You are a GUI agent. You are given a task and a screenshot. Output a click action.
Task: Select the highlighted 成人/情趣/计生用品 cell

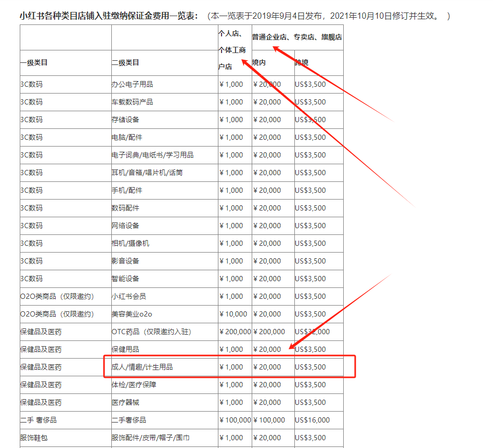click(x=142, y=367)
